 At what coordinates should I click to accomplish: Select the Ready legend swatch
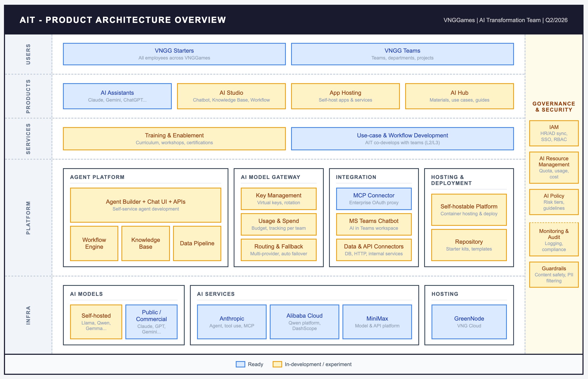pos(240,364)
